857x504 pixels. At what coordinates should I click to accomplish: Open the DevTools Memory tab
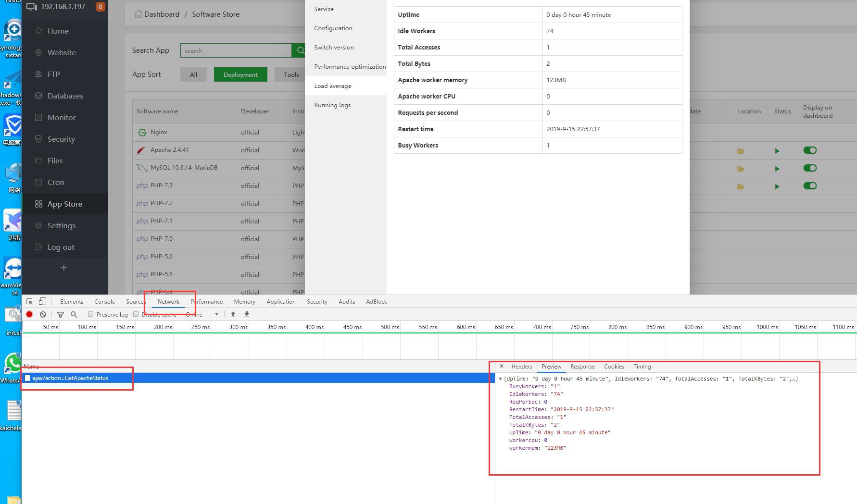[244, 302]
